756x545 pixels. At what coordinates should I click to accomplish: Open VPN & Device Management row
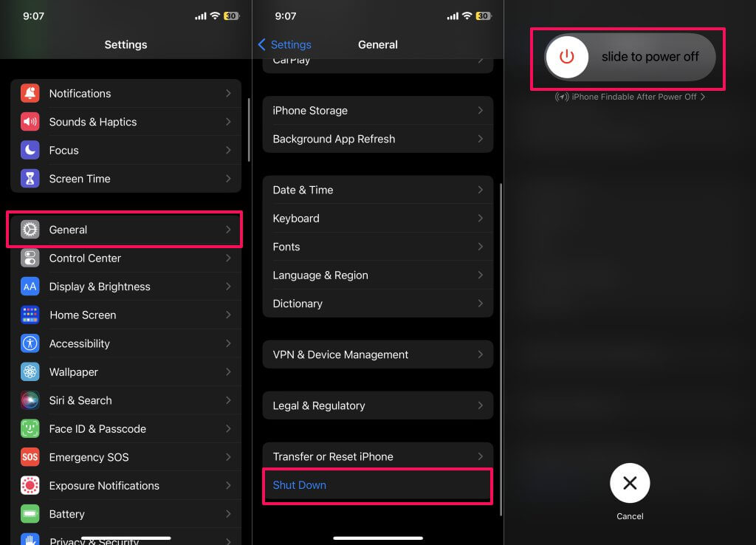(x=377, y=354)
